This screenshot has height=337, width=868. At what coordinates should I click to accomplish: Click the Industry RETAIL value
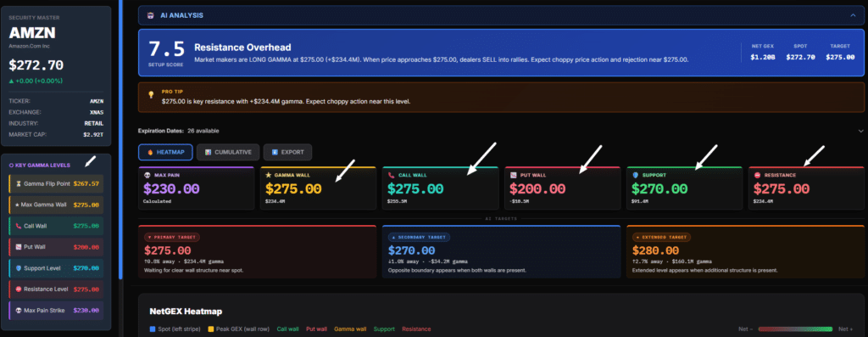tap(94, 124)
